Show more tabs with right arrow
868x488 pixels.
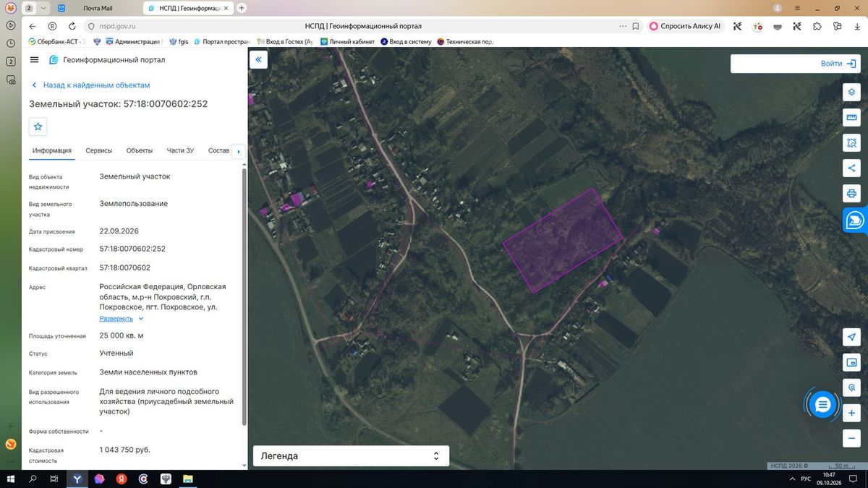point(238,151)
